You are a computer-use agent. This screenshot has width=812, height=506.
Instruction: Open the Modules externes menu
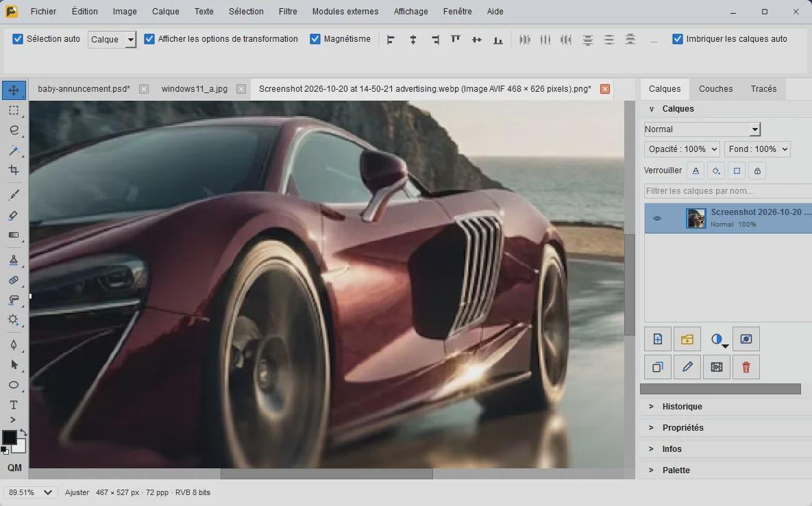tap(345, 12)
